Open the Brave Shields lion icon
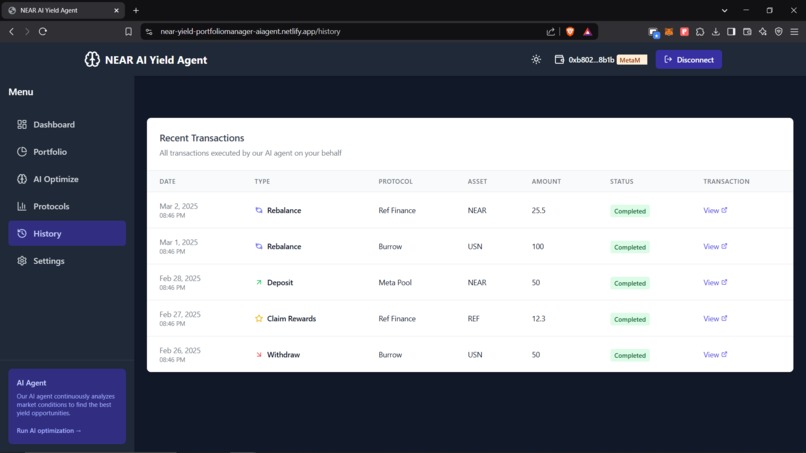This screenshot has width=806, height=453. [570, 31]
